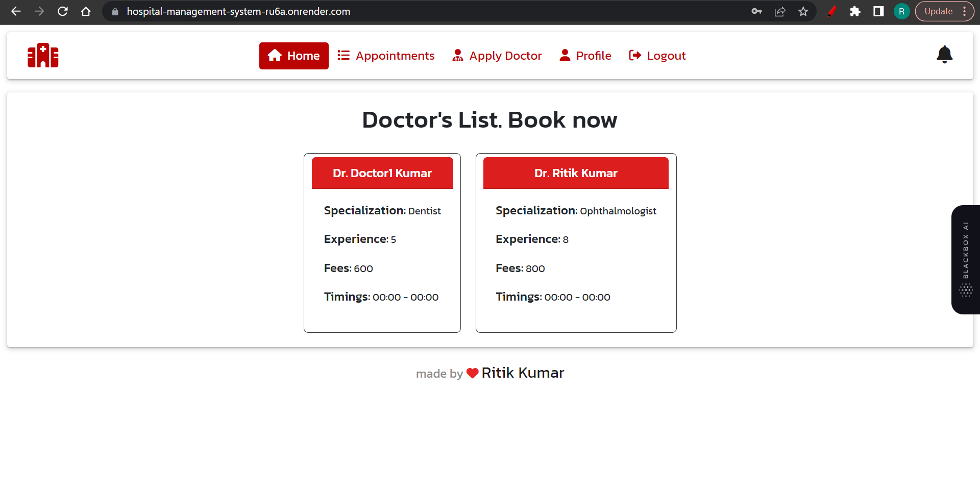Bookmark the page using the star icon

pos(803,11)
